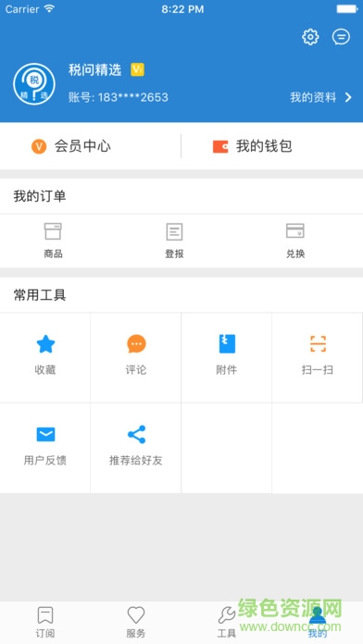Tap the yellow VIP badge beside username
This screenshot has width=363, height=644.
point(137,69)
